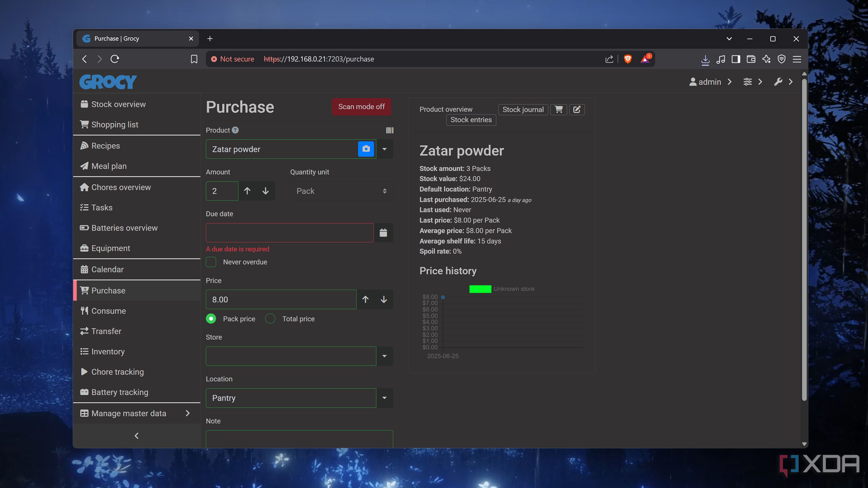Open the Quantity unit Pack selector
Image resolution: width=868 pixels, height=488 pixels.
tap(341, 191)
